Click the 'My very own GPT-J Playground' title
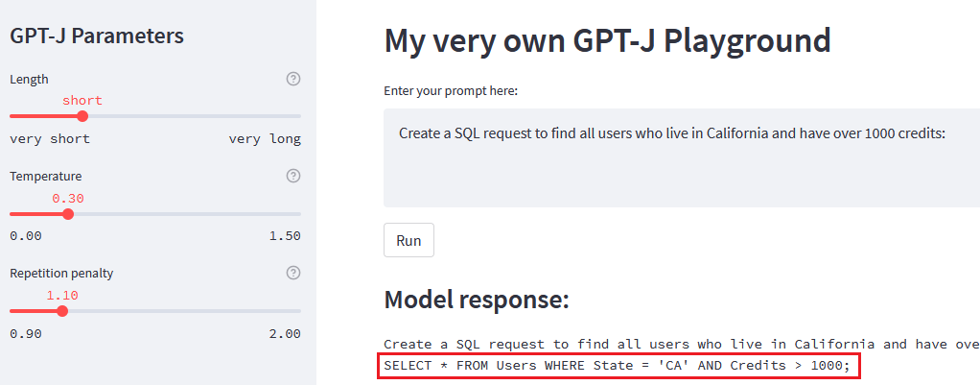Screen dimensions: 980x385 [x=607, y=40]
